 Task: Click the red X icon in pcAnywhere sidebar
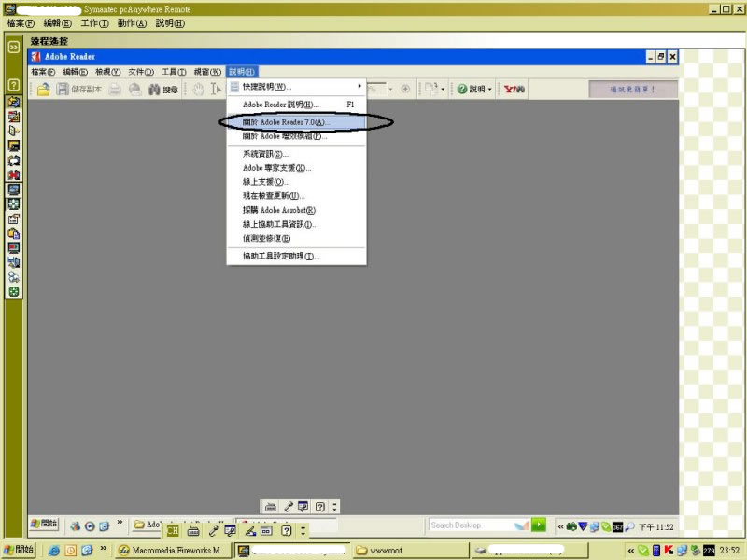point(14,175)
